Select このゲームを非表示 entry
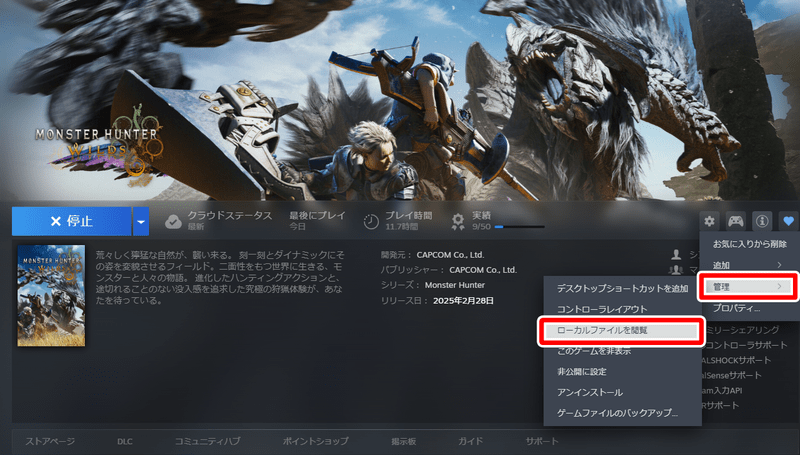800x455 pixels. click(x=622, y=351)
